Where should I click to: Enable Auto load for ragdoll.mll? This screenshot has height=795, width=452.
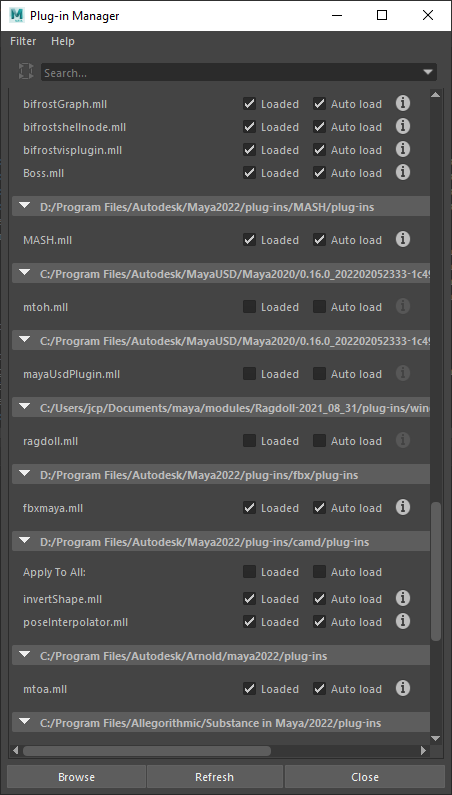pos(319,441)
